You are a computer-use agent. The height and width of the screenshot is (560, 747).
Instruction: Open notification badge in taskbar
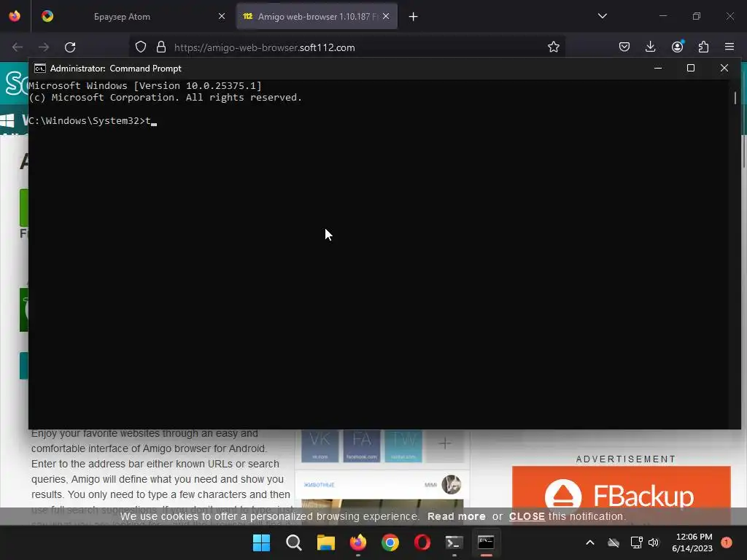pyautogui.click(x=727, y=542)
